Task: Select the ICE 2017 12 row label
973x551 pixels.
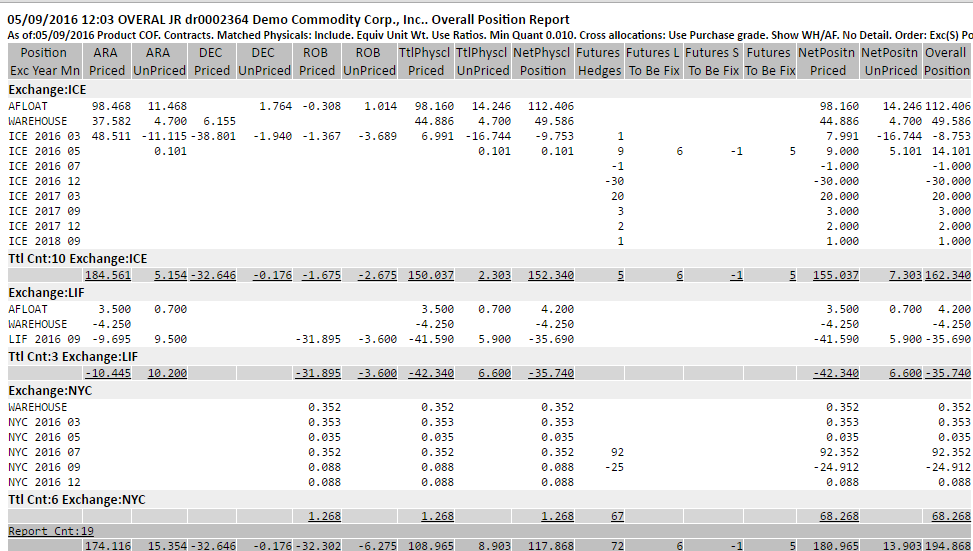Action: 44,226
